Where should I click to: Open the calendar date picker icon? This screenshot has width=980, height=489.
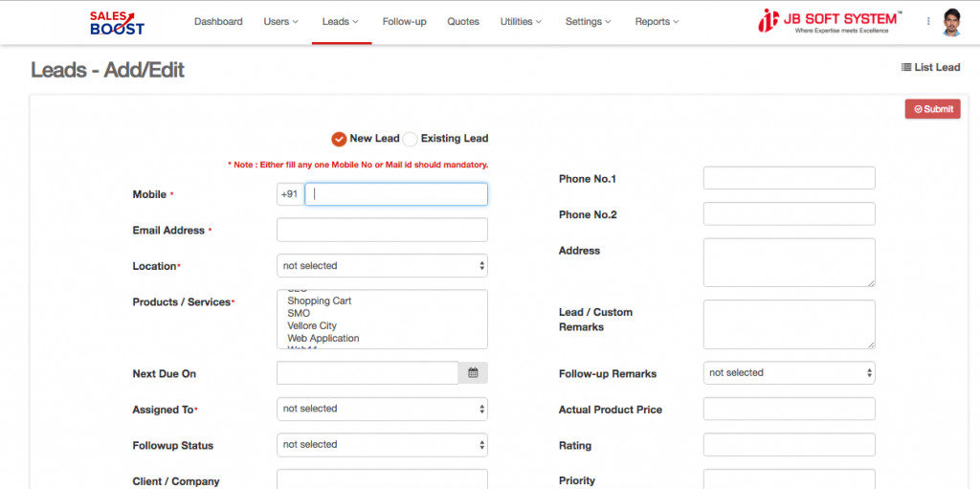[x=473, y=373]
